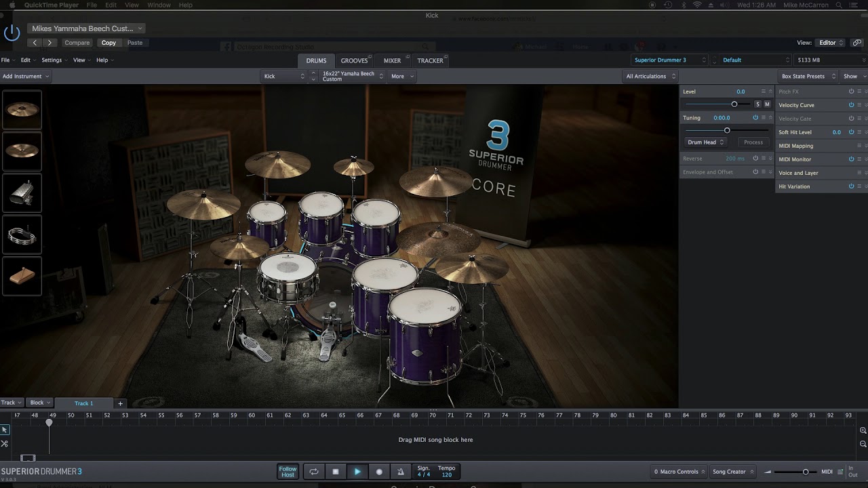Open the plugin Edit menu

tap(27, 60)
